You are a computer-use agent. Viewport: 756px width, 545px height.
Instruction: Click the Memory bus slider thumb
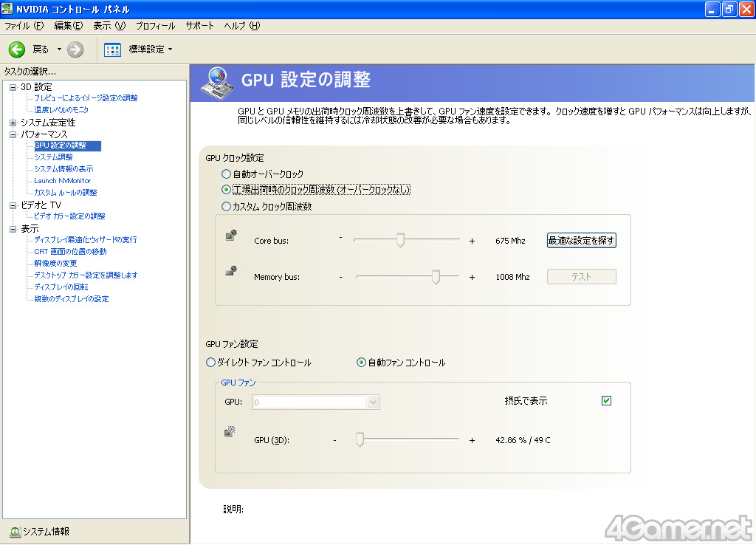pyautogui.click(x=436, y=276)
